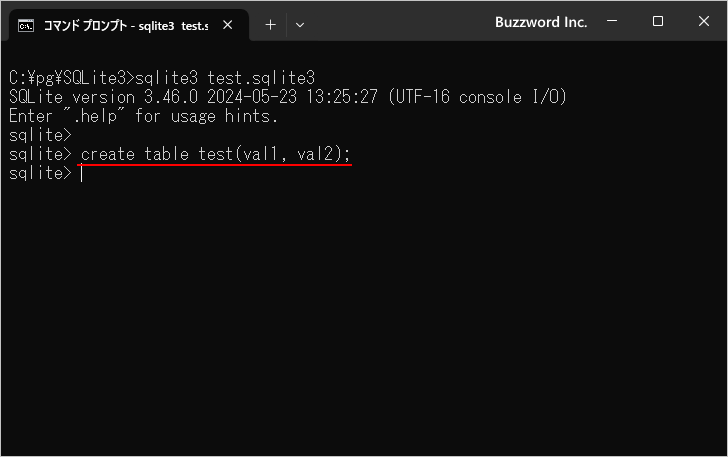Click the command prompt icon in the tab
Screen dimensions: 728x457
tap(27, 24)
